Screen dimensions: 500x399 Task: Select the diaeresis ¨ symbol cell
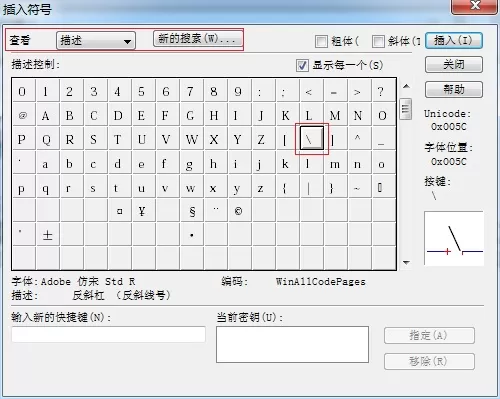216,210
